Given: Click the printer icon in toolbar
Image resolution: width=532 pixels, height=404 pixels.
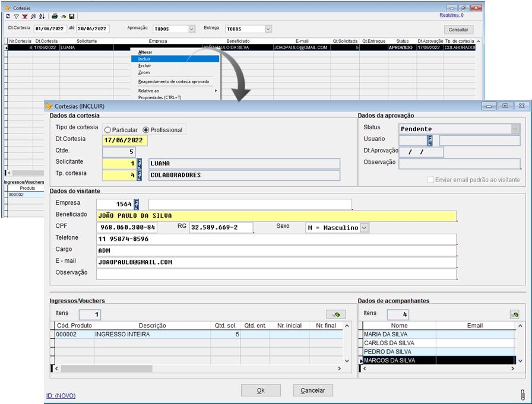Looking at the screenshot, I should [x=55, y=17].
